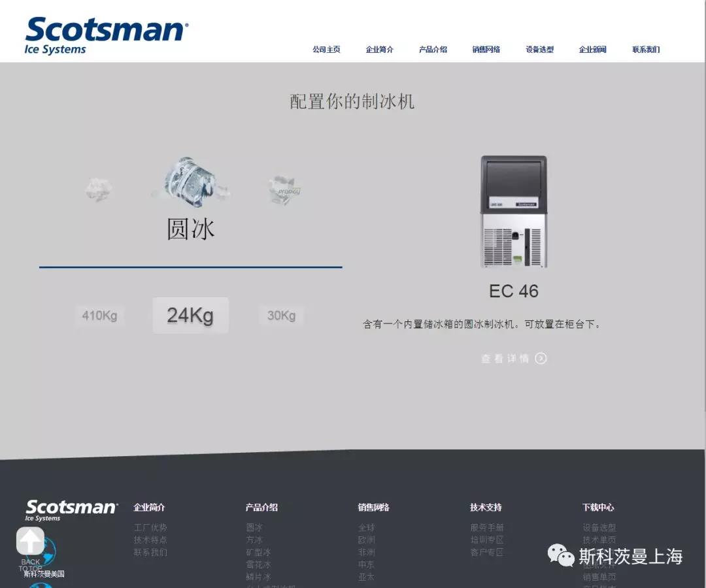This screenshot has width=706, height=588.
Task: Open the 产品介绍 top navigation item
Action: pyautogui.click(x=433, y=50)
